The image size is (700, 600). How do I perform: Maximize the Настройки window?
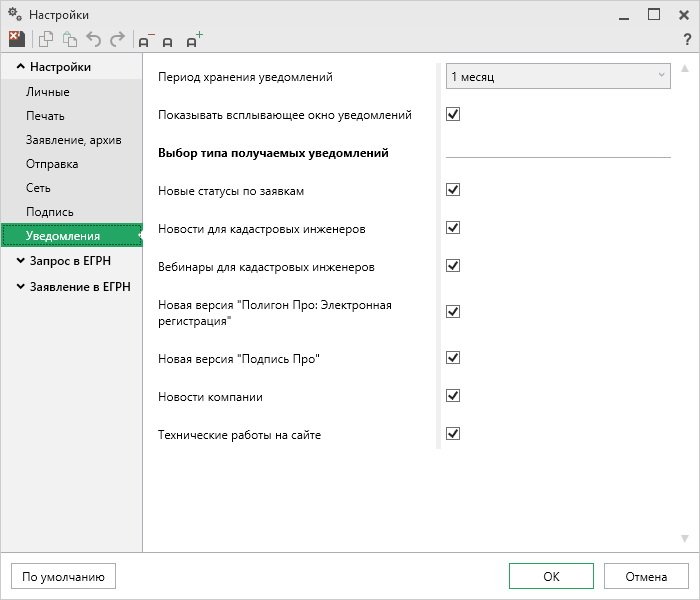tap(654, 15)
